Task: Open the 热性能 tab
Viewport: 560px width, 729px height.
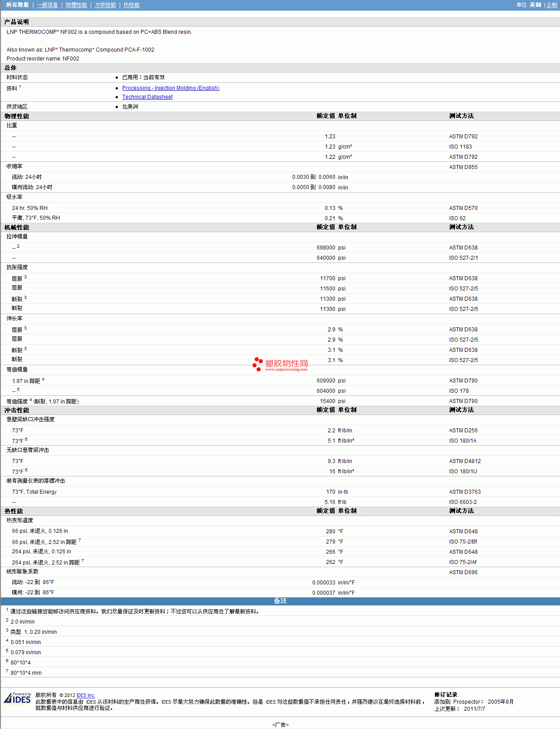Action: coord(131,5)
